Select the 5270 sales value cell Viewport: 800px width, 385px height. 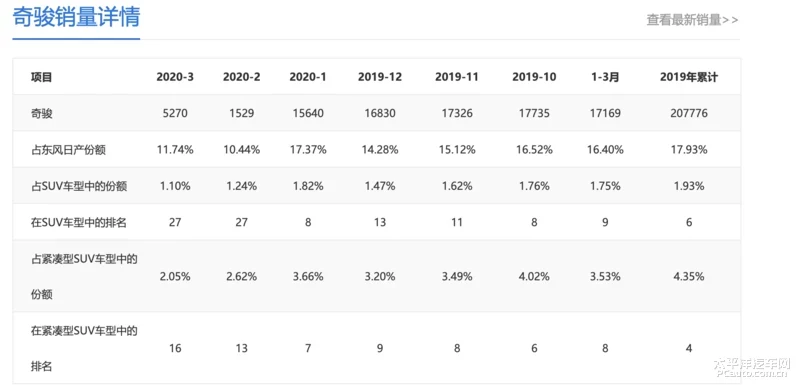[175, 113]
